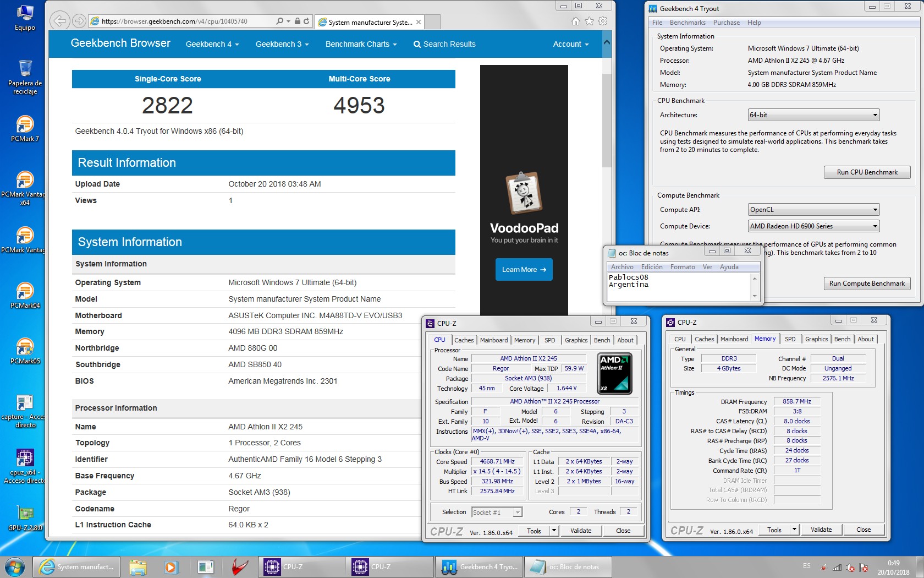Switch to SPD tab in right CPU-Z
924x578 pixels.
click(x=790, y=339)
